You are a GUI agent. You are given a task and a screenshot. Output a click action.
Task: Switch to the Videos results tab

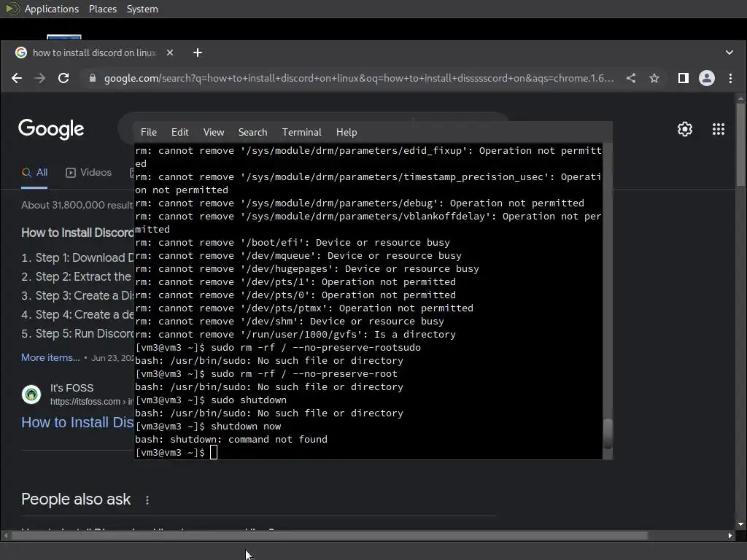click(88, 172)
